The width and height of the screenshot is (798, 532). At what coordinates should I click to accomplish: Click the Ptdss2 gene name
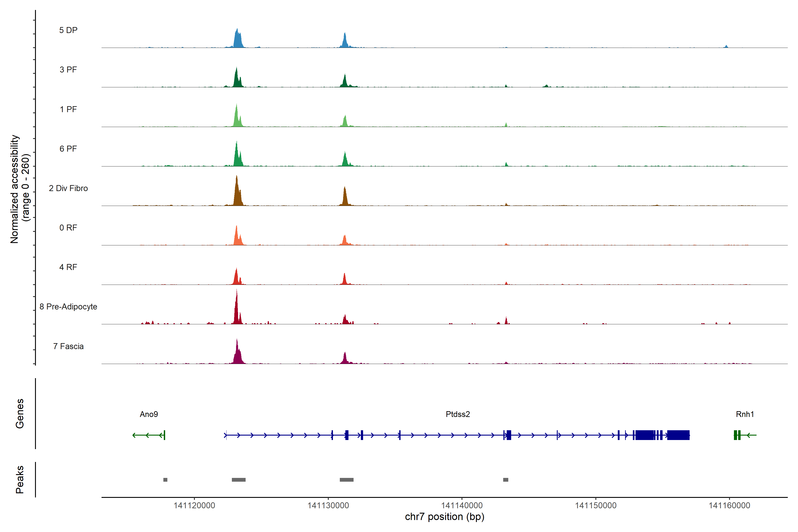coord(458,414)
